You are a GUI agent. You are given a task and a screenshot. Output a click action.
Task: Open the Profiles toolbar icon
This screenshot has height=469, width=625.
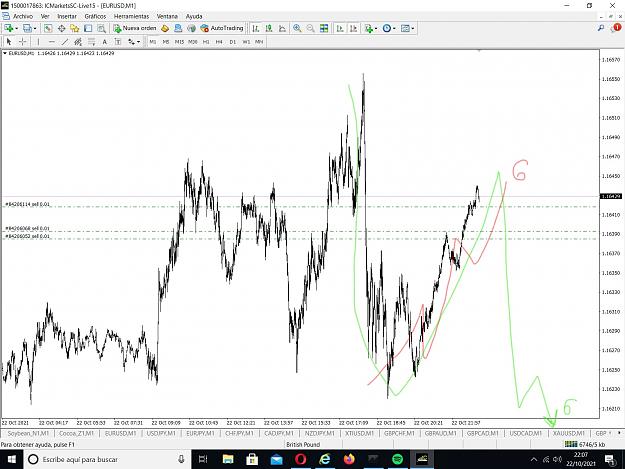[27, 28]
